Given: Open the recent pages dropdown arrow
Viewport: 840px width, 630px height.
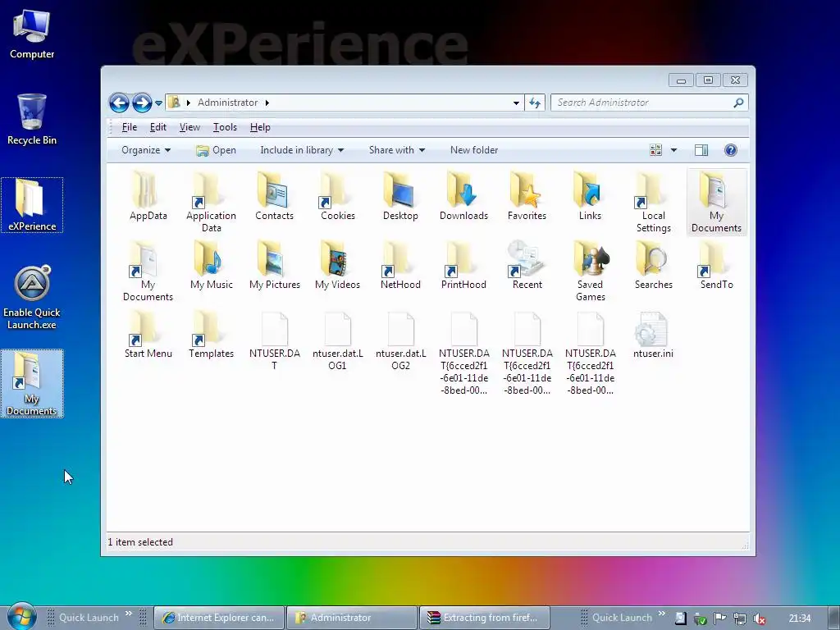Looking at the screenshot, I should point(158,103).
